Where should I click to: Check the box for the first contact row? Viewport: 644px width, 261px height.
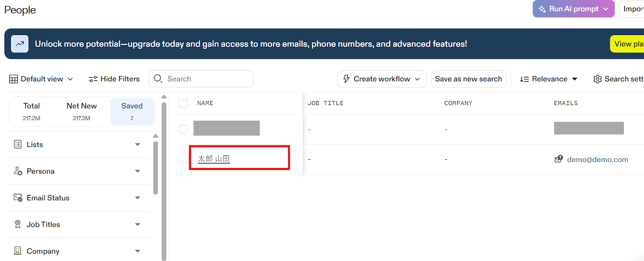tap(184, 129)
